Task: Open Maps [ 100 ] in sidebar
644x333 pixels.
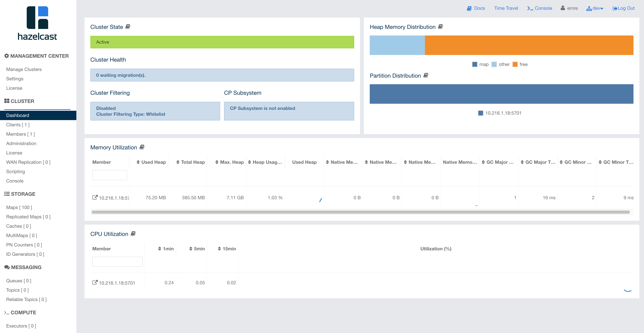Action: (x=19, y=207)
